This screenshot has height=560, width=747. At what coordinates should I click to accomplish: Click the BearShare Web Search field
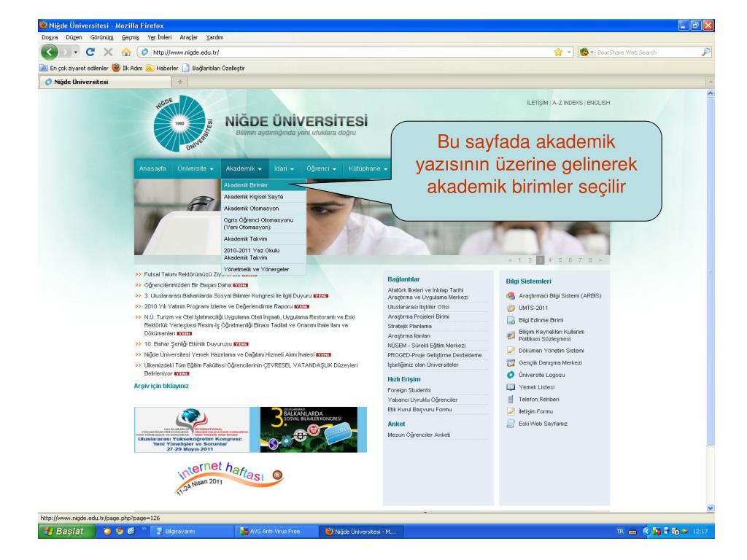point(648,52)
